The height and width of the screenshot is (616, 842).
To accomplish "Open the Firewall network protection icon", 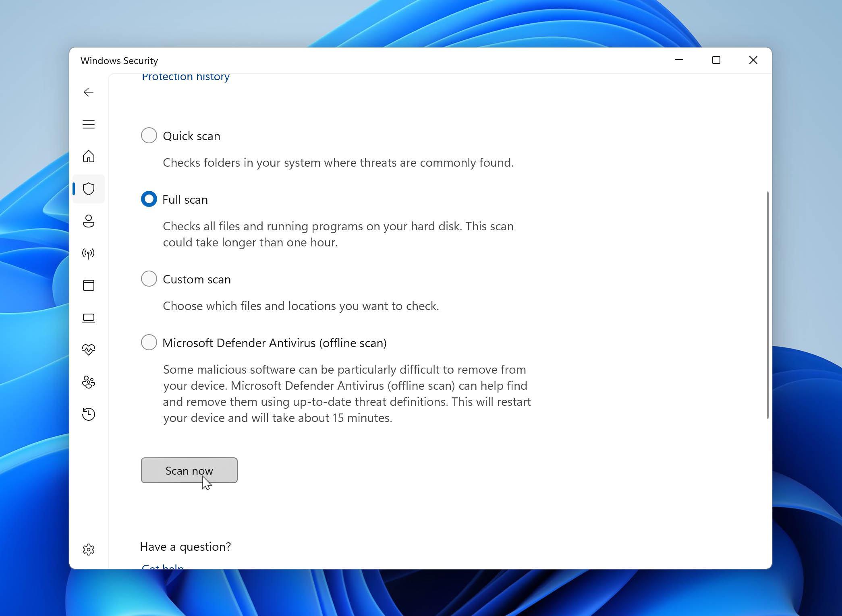I will pyautogui.click(x=88, y=253).
